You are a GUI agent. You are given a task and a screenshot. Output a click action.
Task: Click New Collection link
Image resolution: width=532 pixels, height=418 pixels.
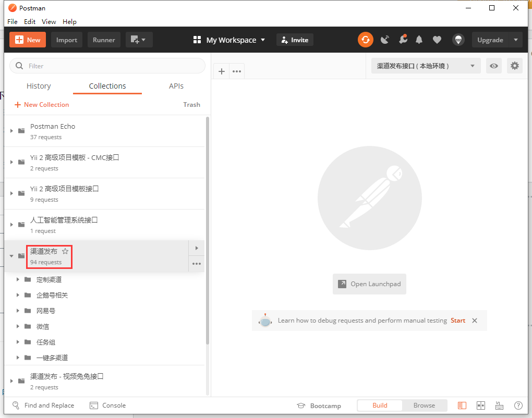point(42,105)
